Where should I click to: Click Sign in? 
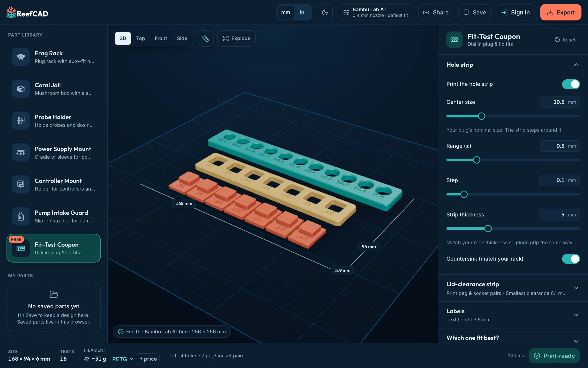(x=515, y=12)
